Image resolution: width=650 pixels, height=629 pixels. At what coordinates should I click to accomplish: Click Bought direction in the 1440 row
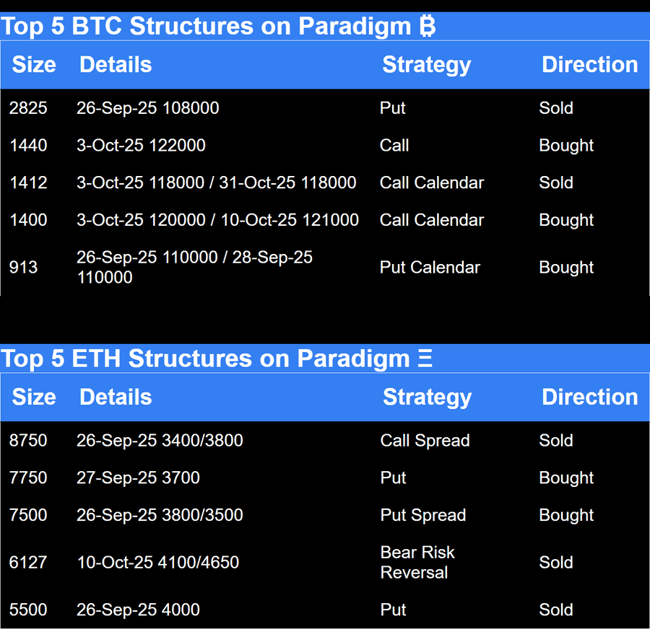[566, 146]
